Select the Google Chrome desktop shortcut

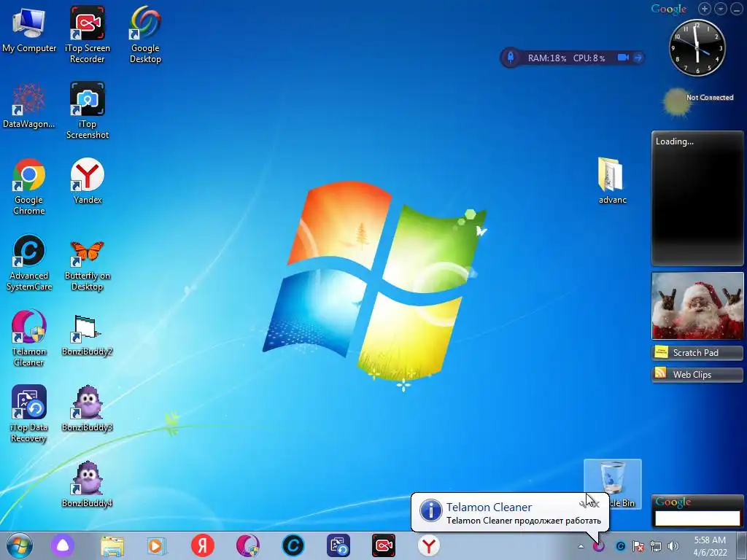tap(29, 186)
